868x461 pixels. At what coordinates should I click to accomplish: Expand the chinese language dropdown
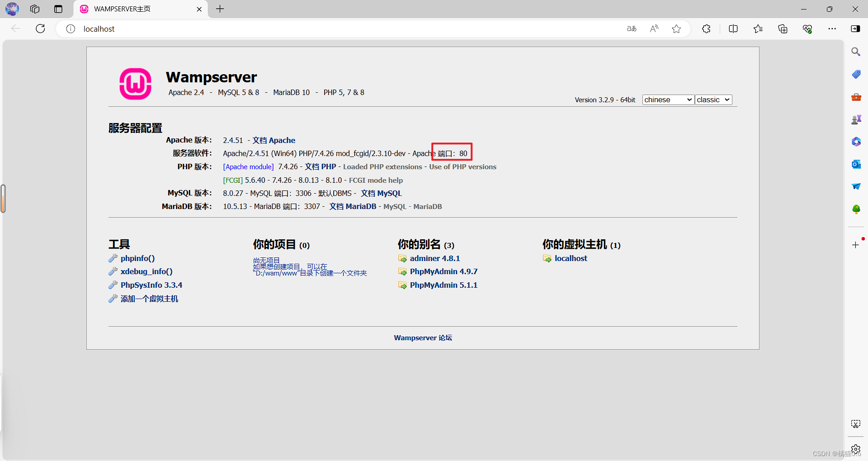pos(668,100)
